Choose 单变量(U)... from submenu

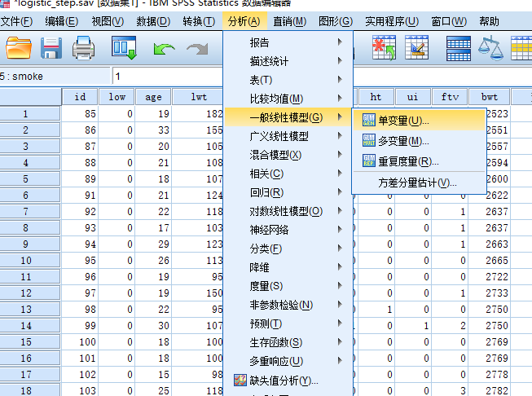(x=419, y=120)
